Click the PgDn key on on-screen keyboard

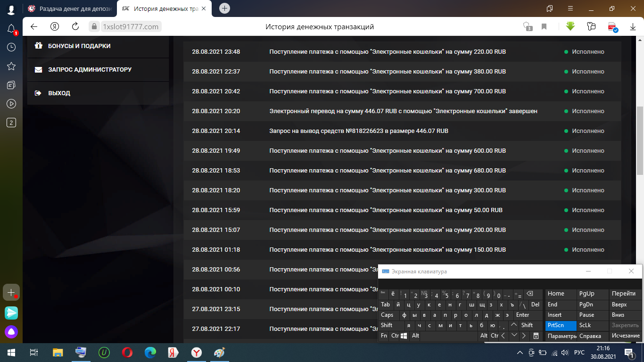(x=593, y=304)
